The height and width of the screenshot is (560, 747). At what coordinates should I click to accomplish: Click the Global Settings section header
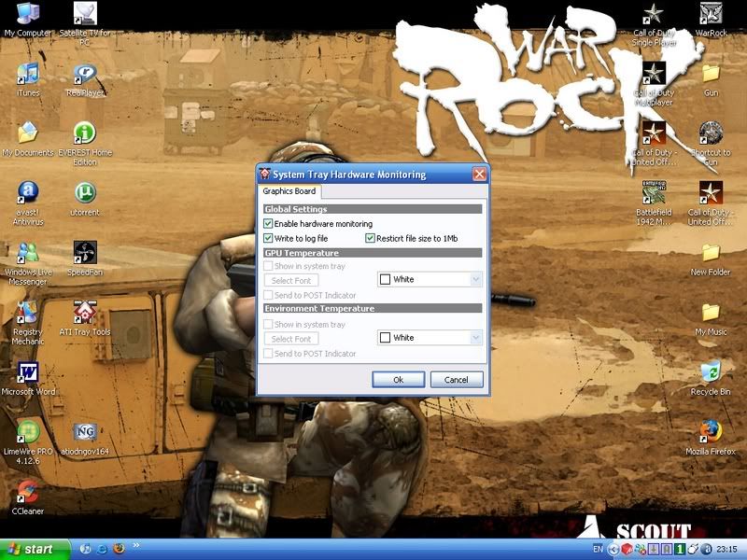(373, 209)
